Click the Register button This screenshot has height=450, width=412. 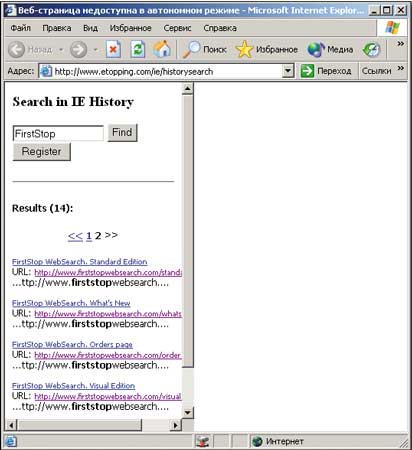point(42,152)
